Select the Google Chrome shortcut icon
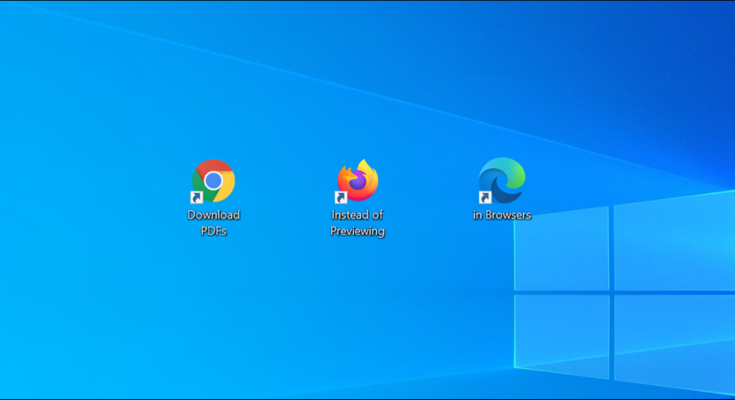Image resolution: width=735 pixels, height=400 pixels. [213, 181]
